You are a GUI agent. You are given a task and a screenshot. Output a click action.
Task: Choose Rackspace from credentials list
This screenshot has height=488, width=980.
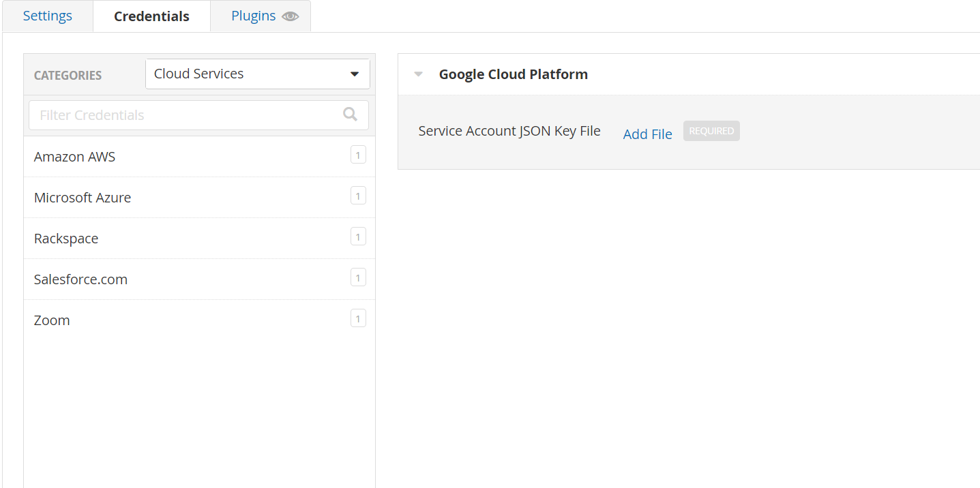coord(66,239)
